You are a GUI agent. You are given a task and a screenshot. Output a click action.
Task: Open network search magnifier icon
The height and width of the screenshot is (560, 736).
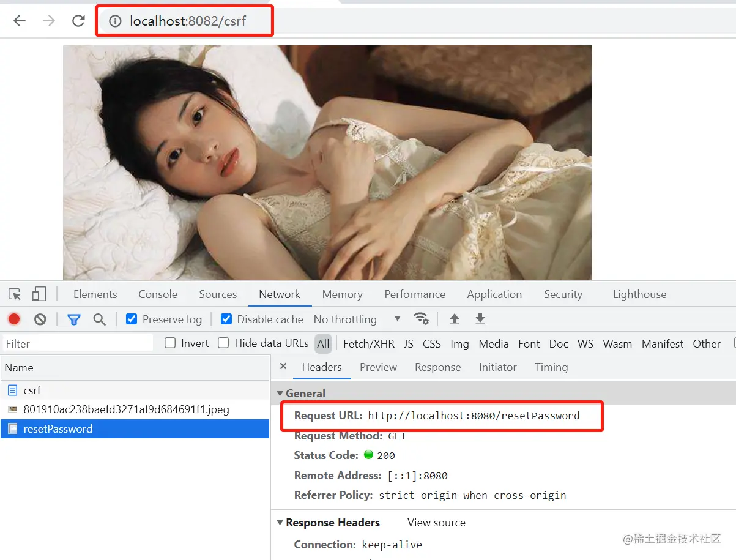pyautogui.click(x=99, y=319)
